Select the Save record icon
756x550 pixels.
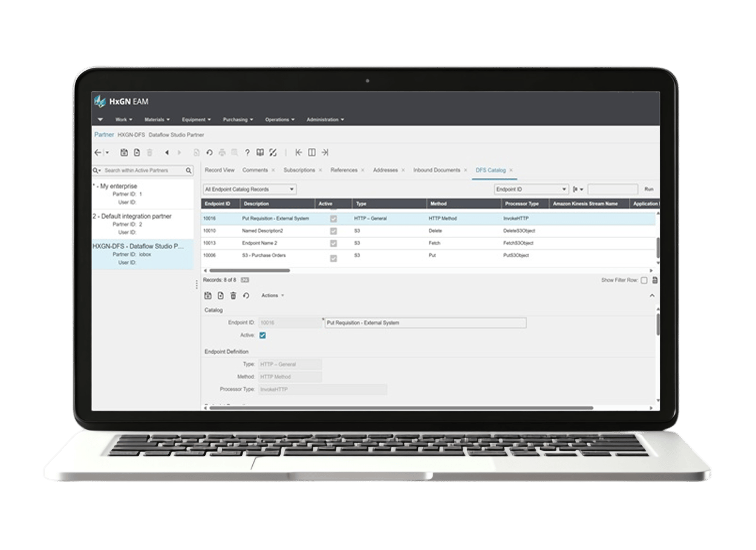tap(125, 152)
